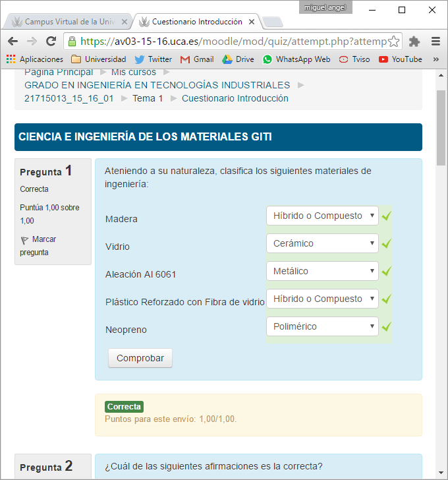Screen dimensions: 448x480
Task: Click the Puntos para este envío text
Action: coord(171,419)
